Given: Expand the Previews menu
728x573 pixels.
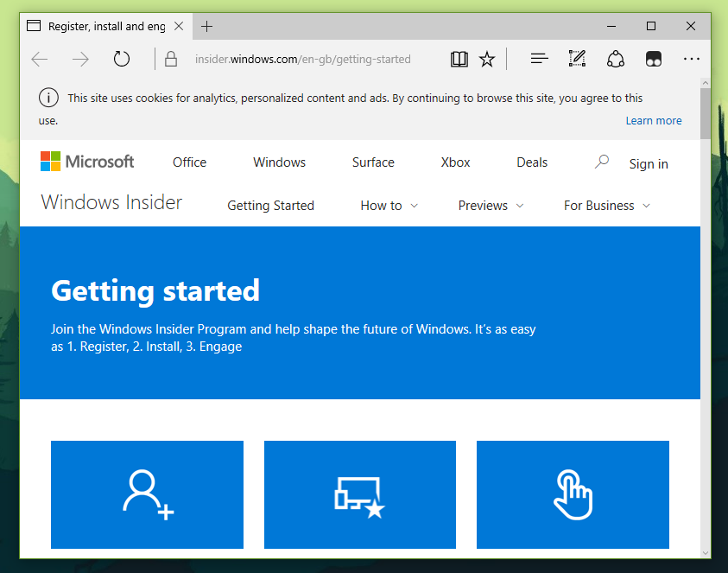Looking at the screenshot, I should 491,206.
